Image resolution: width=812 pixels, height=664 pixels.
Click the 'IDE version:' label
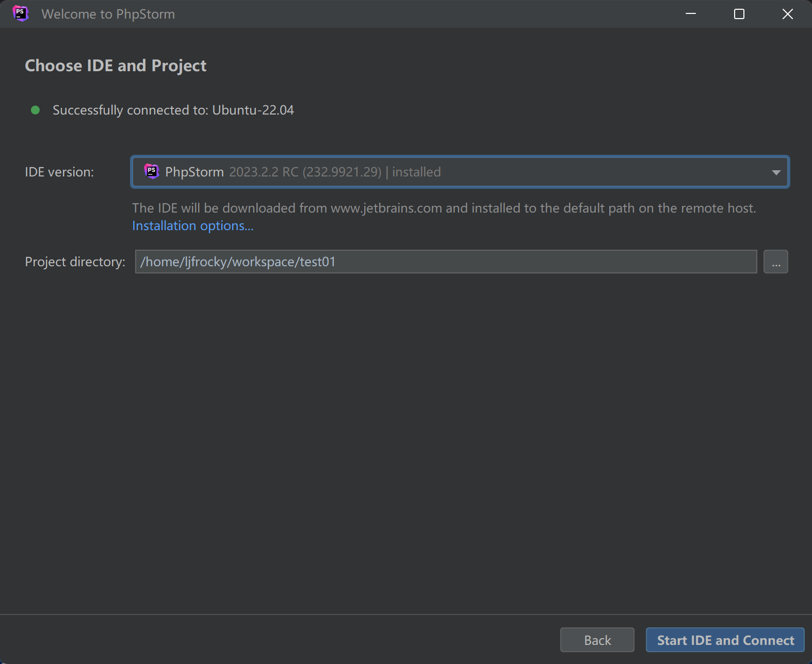pos(59,172)
